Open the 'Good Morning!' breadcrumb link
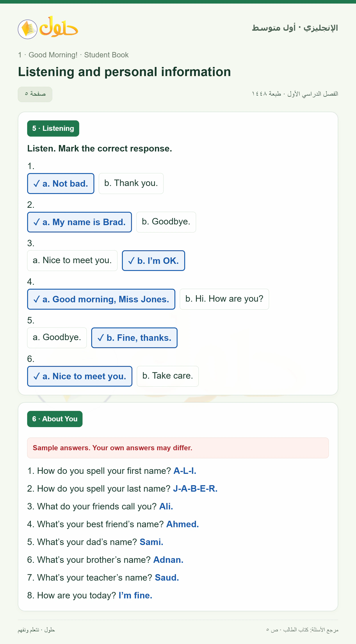The height and width of the screenshot is (644, 356). 53,55
